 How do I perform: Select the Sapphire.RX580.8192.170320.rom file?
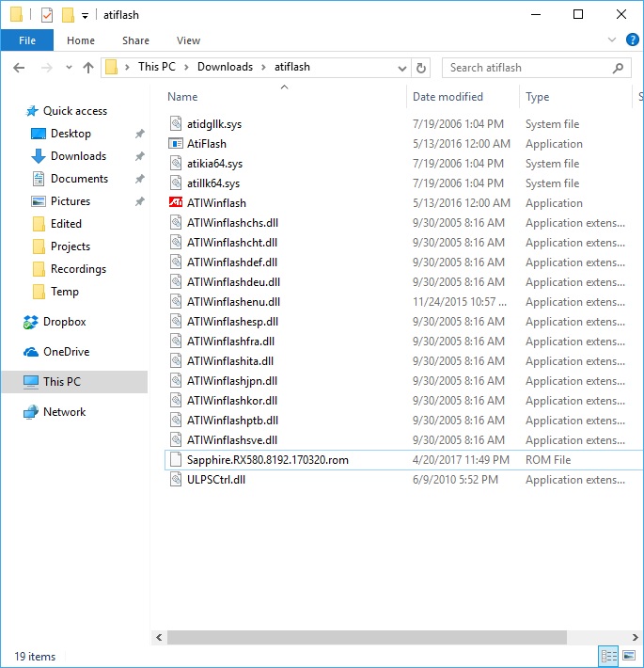point(268,460)
